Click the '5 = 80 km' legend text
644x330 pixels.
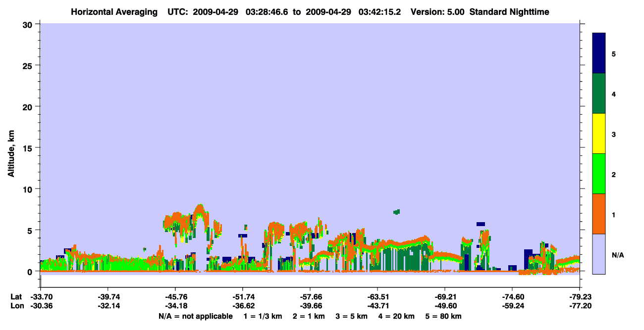443,316
